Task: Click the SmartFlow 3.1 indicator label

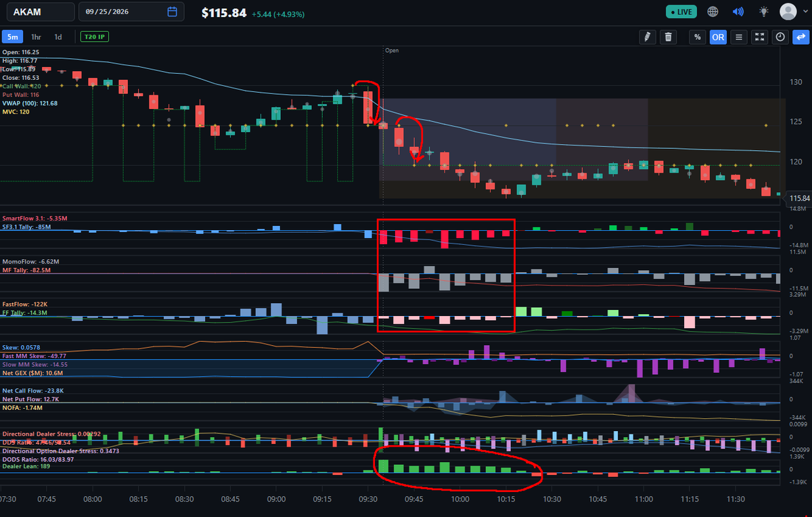Action: (34, 219)
